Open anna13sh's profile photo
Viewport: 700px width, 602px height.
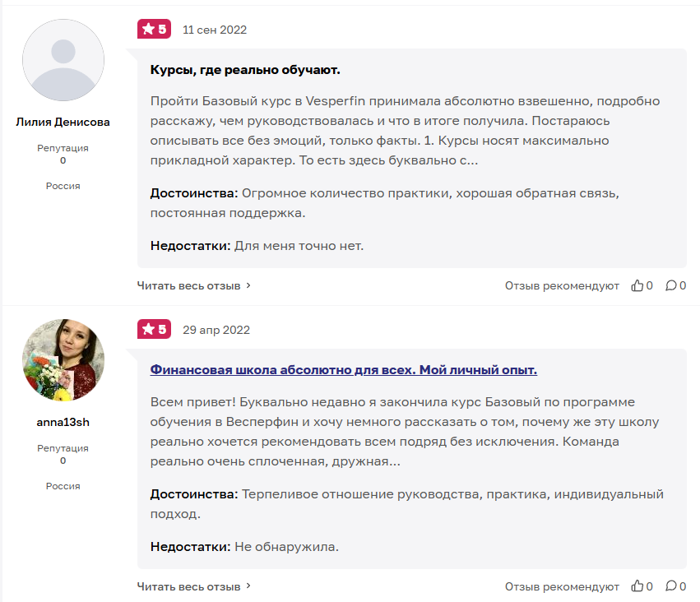click(63, 359)
